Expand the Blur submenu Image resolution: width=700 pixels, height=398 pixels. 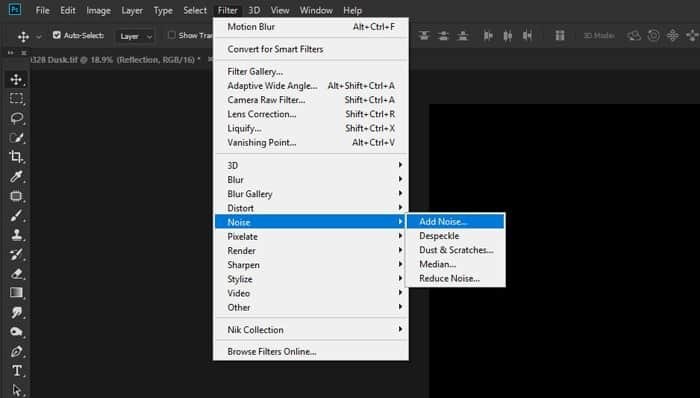click(311, 180)
